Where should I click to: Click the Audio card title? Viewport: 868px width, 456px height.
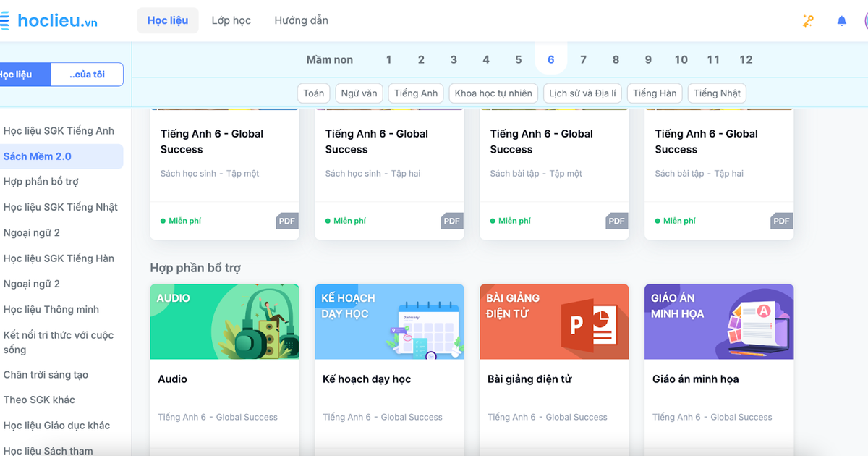173,379
